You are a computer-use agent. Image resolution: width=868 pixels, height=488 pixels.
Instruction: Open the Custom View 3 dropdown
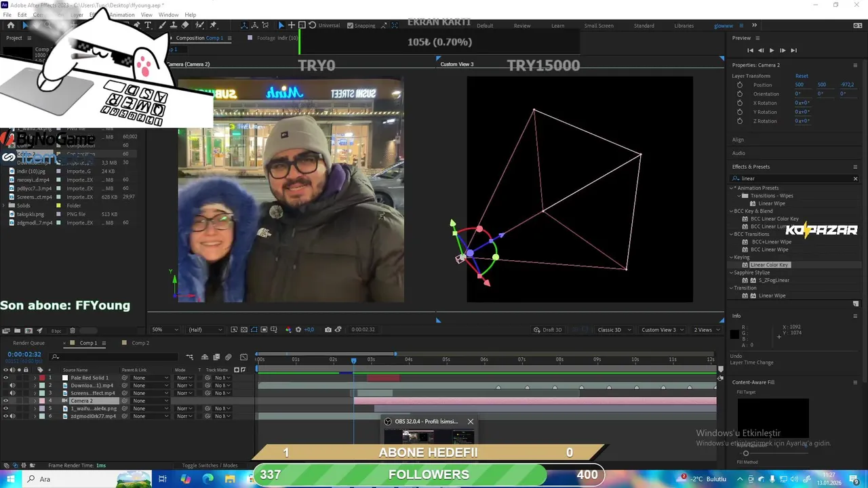point(662,329)
